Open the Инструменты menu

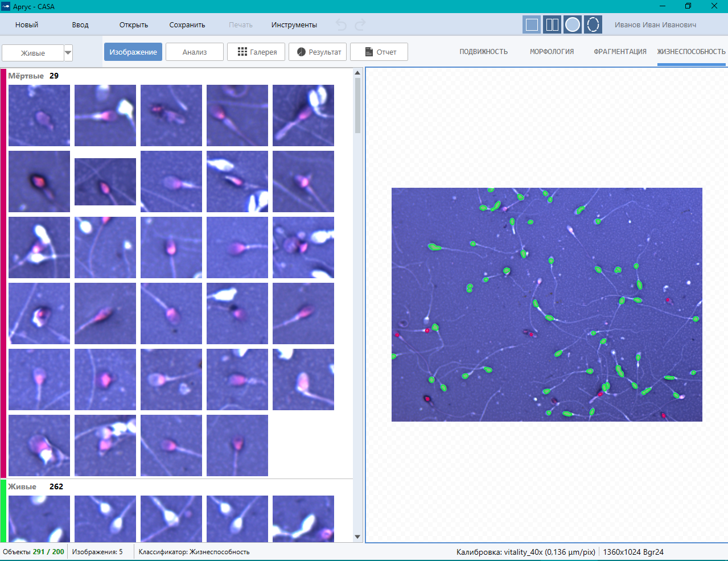click(x=294, y=25)
